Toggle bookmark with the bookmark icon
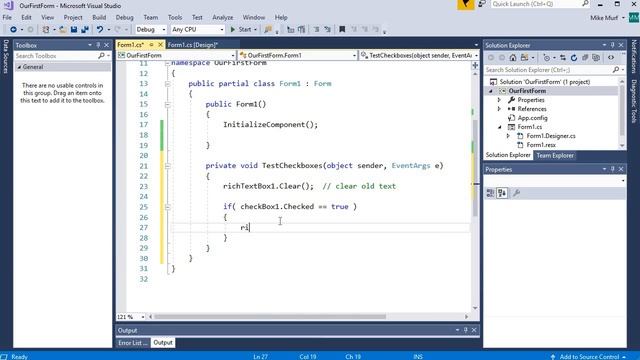640x360 pixels. (342, 29)
